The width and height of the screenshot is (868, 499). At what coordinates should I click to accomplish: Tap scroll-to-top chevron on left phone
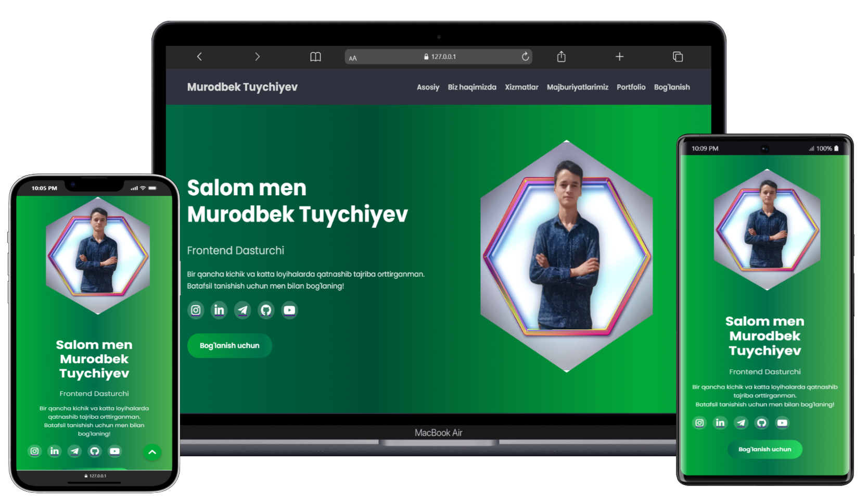pyautogui.click(x=152, y=452)
